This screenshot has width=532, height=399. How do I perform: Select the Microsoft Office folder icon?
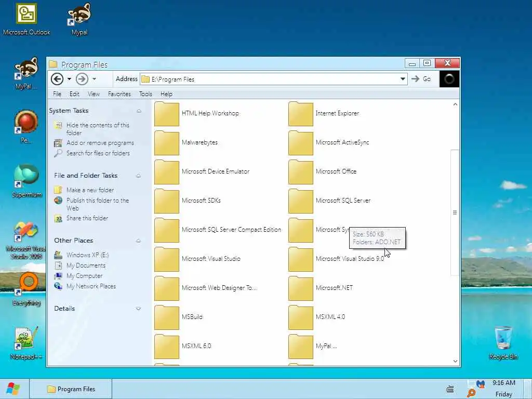pos(301,172)
